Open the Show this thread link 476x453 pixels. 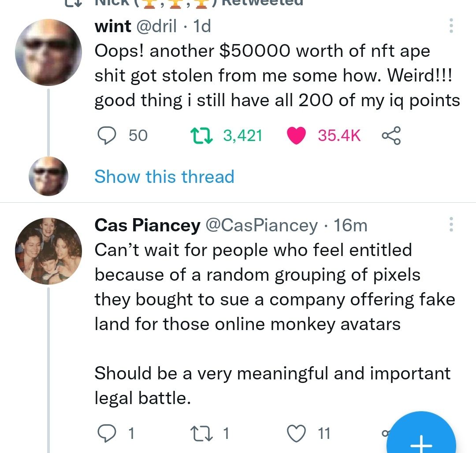click(x=164, y=177)
